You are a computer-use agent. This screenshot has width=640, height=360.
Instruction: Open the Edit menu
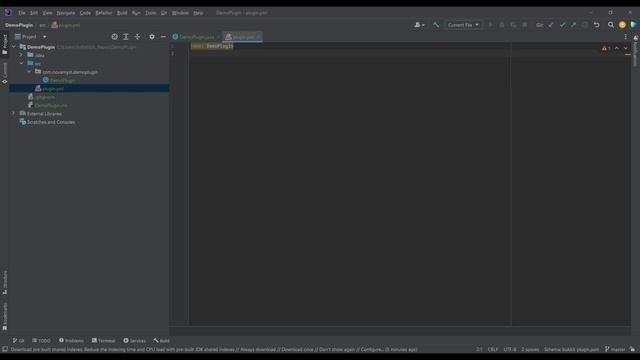click(34, 13)
